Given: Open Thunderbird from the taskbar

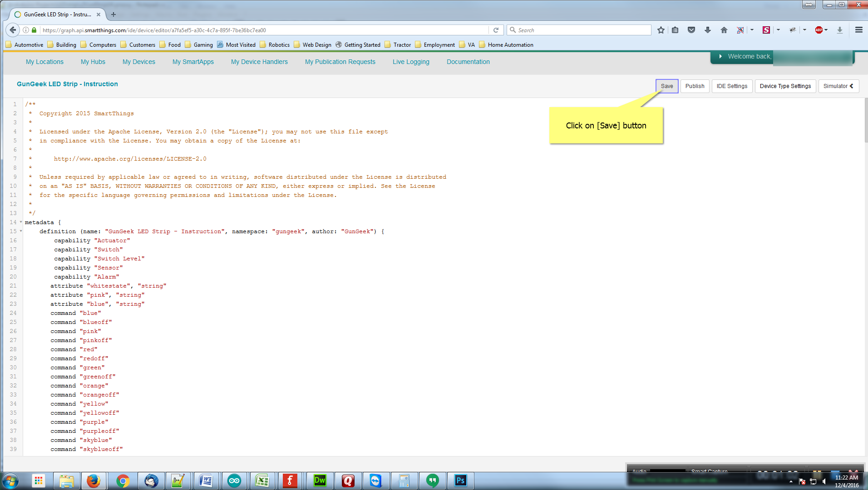Looking at the screenshot, I should click(x=151, y=481).
